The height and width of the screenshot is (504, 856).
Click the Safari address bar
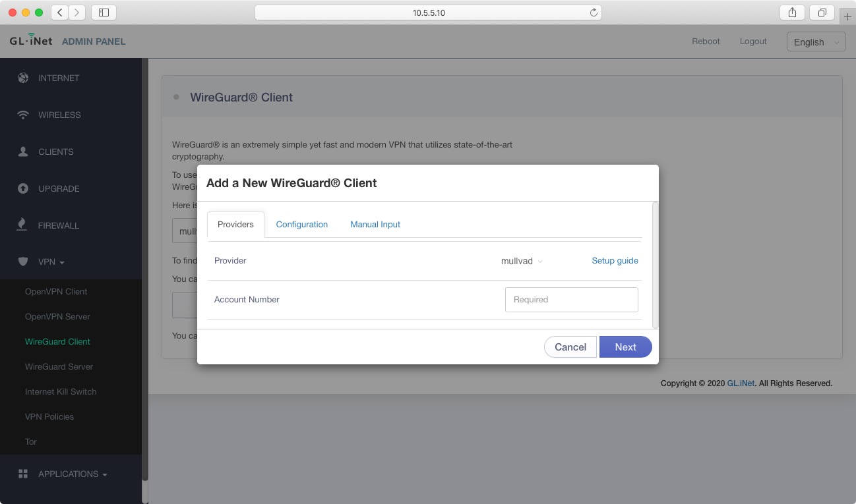click(428, 13)
